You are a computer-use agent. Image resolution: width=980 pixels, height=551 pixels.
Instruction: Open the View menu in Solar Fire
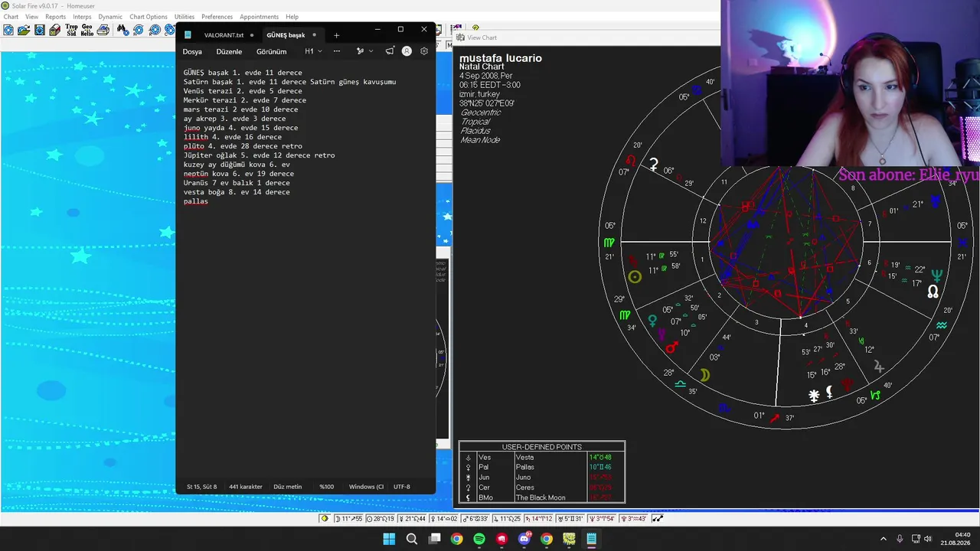[x=32, y=16]
